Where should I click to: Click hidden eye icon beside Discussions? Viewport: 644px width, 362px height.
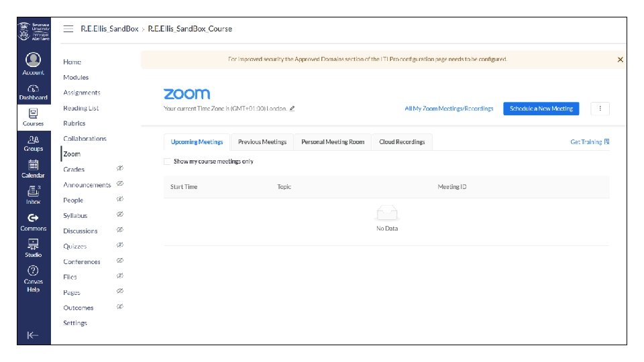[120, 230]
